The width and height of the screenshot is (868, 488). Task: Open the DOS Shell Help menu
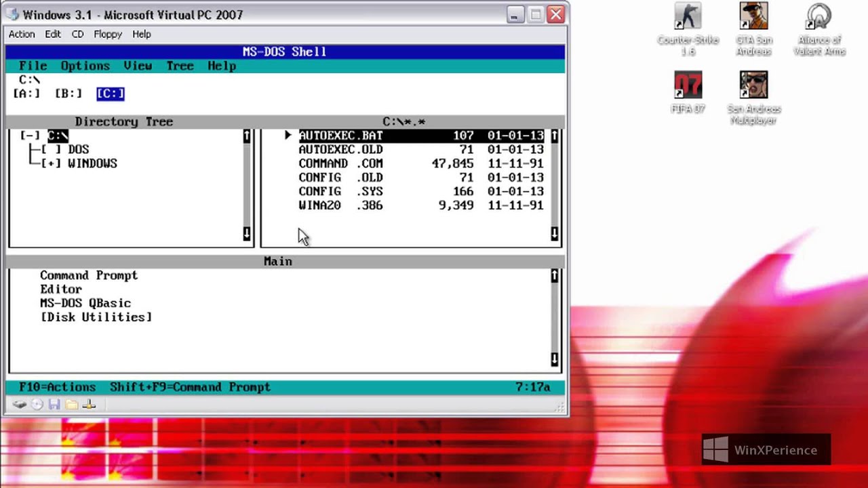222,66
